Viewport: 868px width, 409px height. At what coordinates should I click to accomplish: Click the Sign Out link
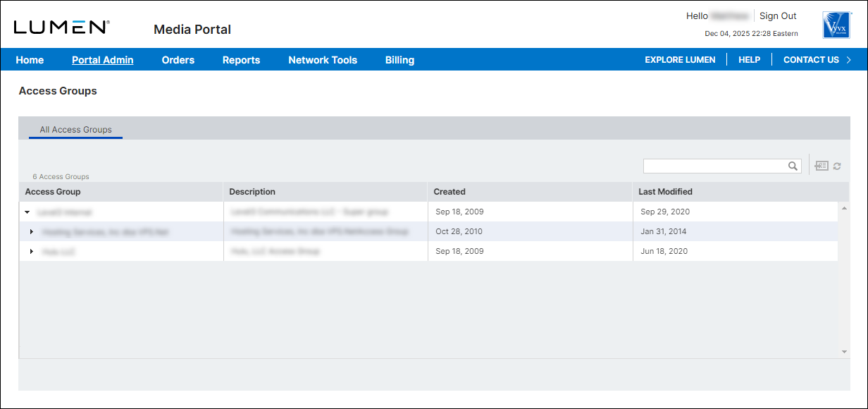click(x=778, y=16)
